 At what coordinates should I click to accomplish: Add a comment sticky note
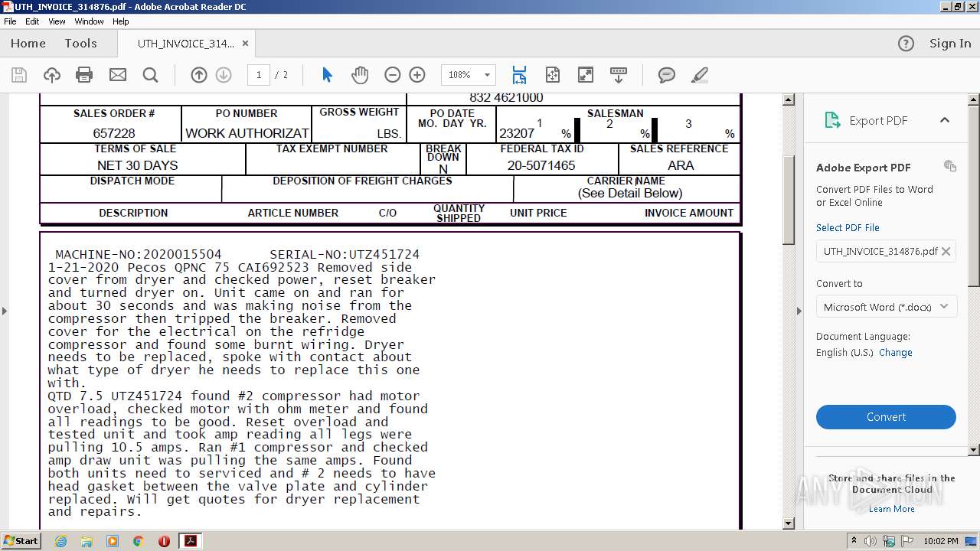[x=667, y=75]
